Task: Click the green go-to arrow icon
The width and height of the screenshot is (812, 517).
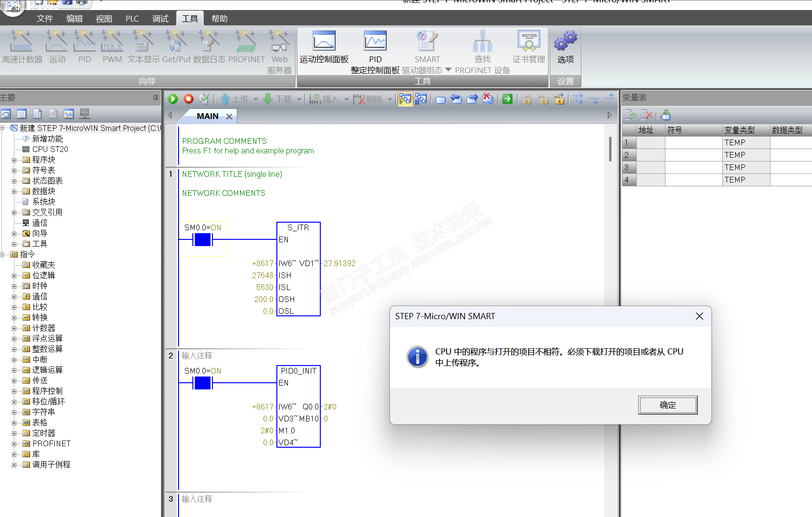Action: [507, 99]
